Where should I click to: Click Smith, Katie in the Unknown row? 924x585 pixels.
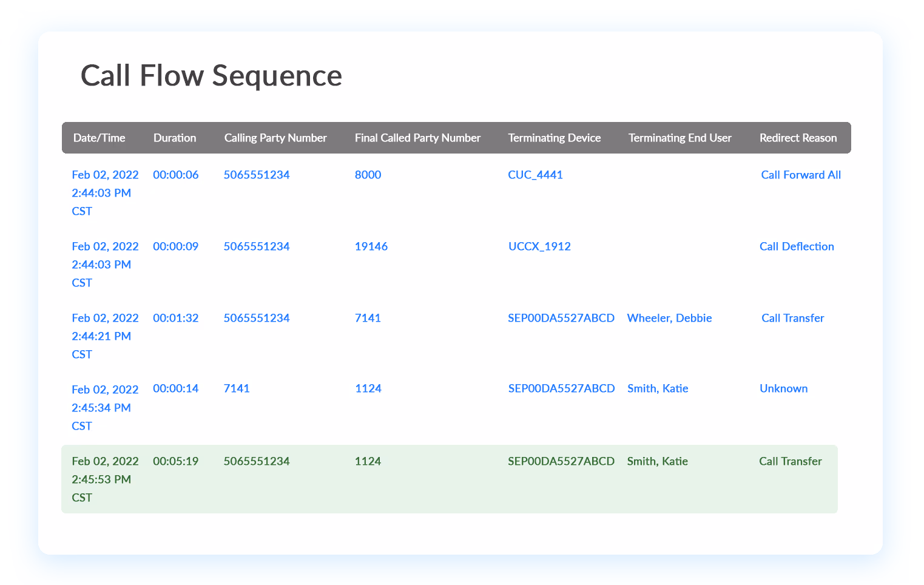click(x=658, y=388)
